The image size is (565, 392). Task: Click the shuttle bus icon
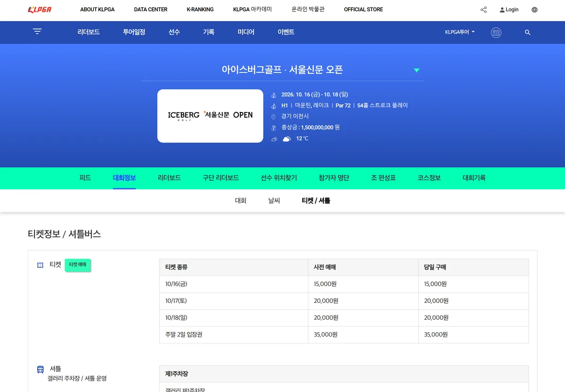coord(40,369)
